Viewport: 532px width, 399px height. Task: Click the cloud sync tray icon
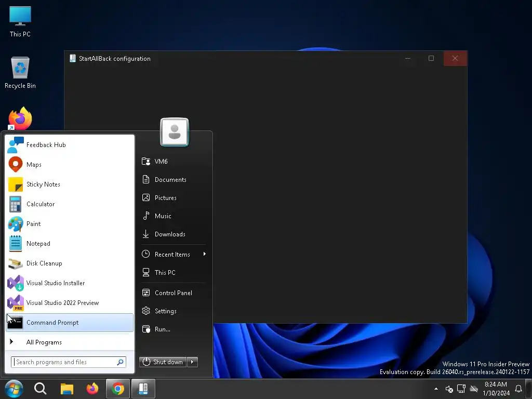[474, 389]
